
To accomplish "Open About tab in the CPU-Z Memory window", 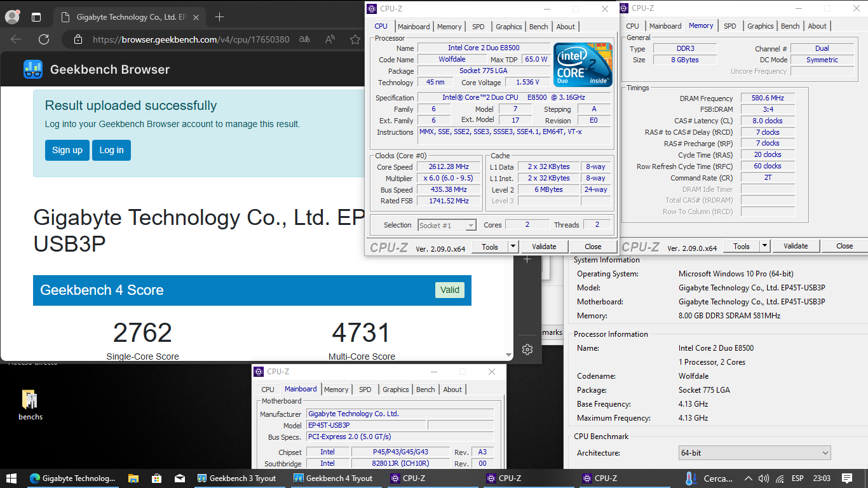I will 817,26.
